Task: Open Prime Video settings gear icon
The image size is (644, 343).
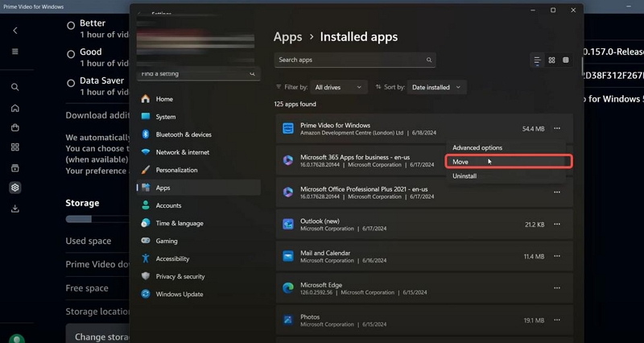Action: (x=15, y=188)
